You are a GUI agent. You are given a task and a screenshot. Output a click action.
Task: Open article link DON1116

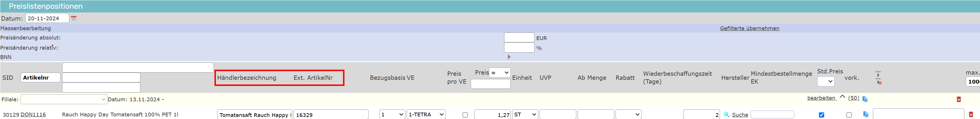[33, 114]
